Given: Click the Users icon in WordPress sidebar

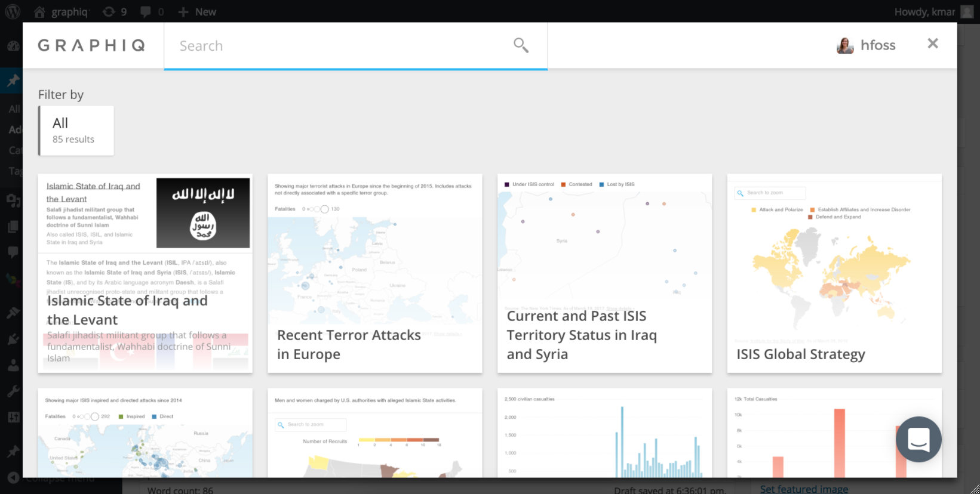Looking at the screenshot, I should click(13, 365).
